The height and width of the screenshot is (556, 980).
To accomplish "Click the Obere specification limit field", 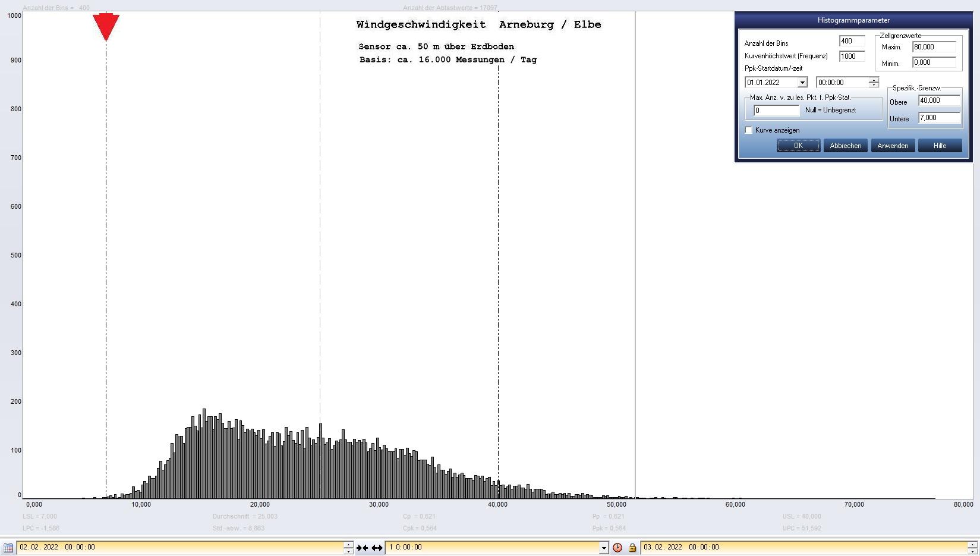I will click(x=939, y=100).
